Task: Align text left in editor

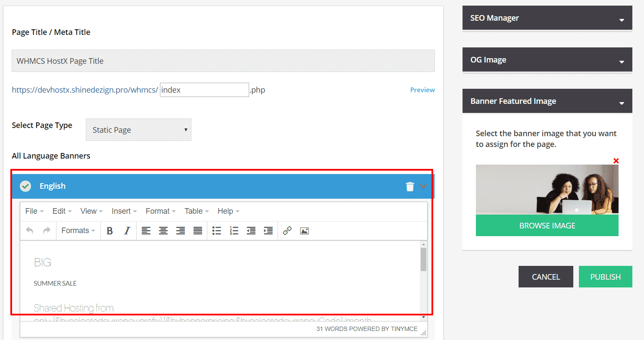Action: click(146, 231)
